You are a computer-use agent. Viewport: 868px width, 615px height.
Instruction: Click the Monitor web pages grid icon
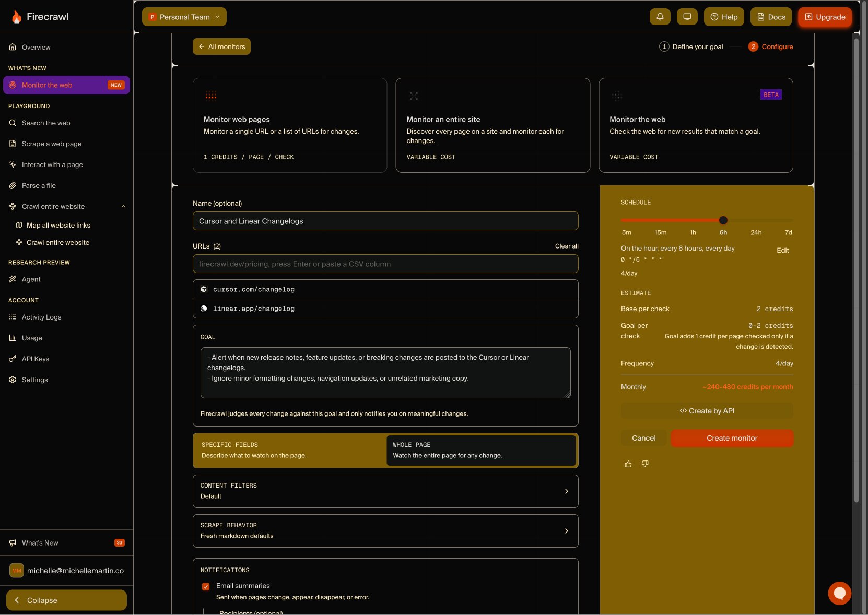point(211,96)
